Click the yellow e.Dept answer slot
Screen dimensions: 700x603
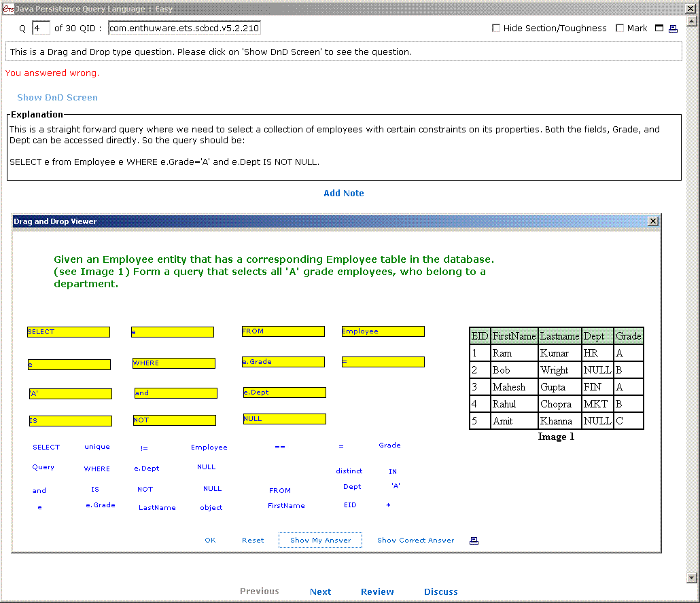click(x=284, y=392)
